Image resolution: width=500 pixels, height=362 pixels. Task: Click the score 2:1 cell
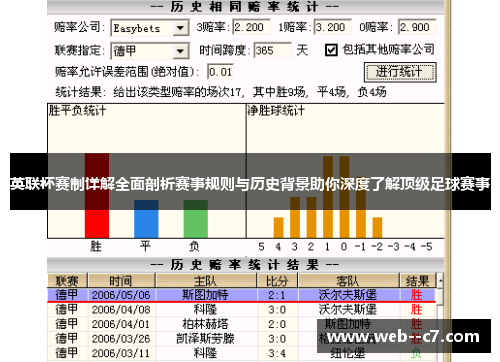coord(277,295)
